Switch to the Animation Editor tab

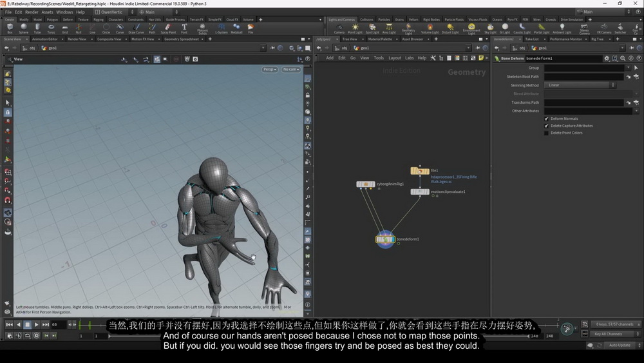pyautogui.click(x=45, y=39)
